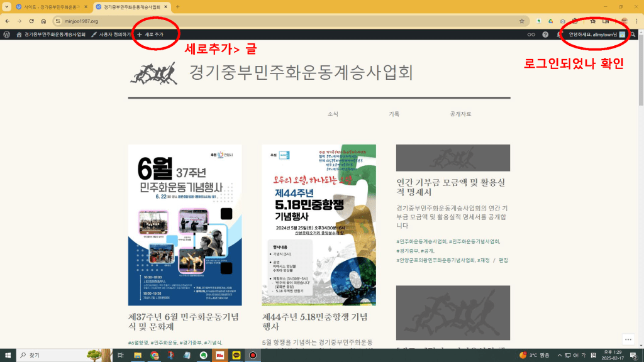Open '사용자 정의하기' customizer link

click(x=111, y=35)
